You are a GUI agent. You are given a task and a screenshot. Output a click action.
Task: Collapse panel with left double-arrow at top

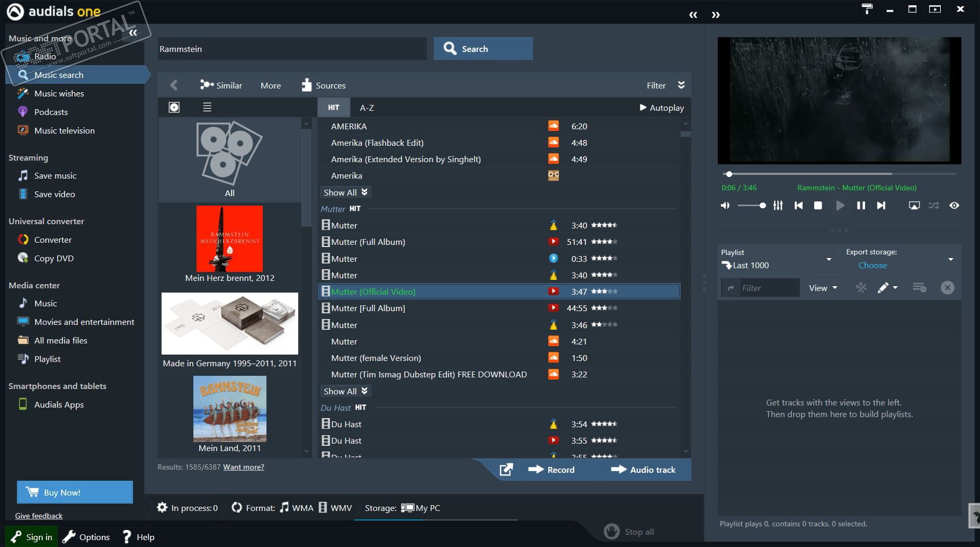(693, 15)
